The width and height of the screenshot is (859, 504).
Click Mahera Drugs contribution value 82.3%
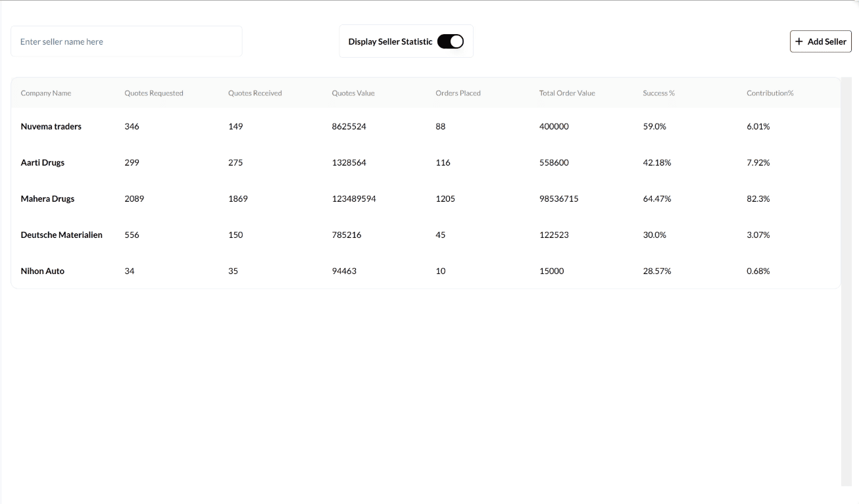coord(758,198)
